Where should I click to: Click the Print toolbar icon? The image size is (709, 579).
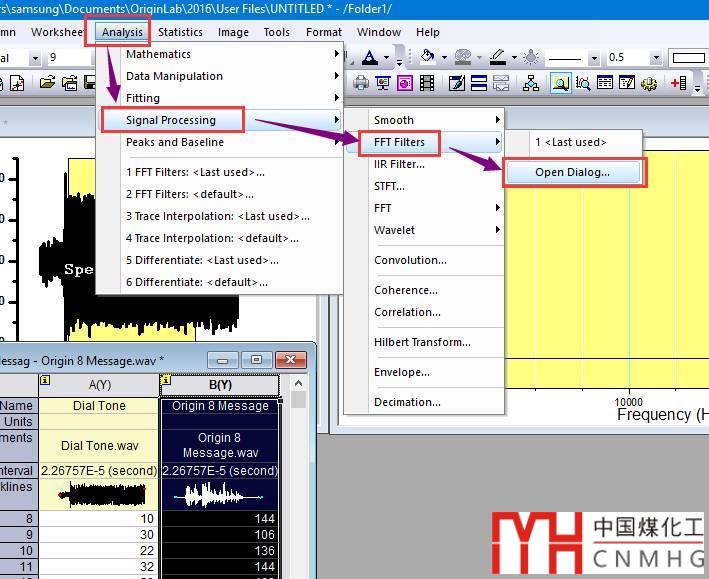point(361,84)
